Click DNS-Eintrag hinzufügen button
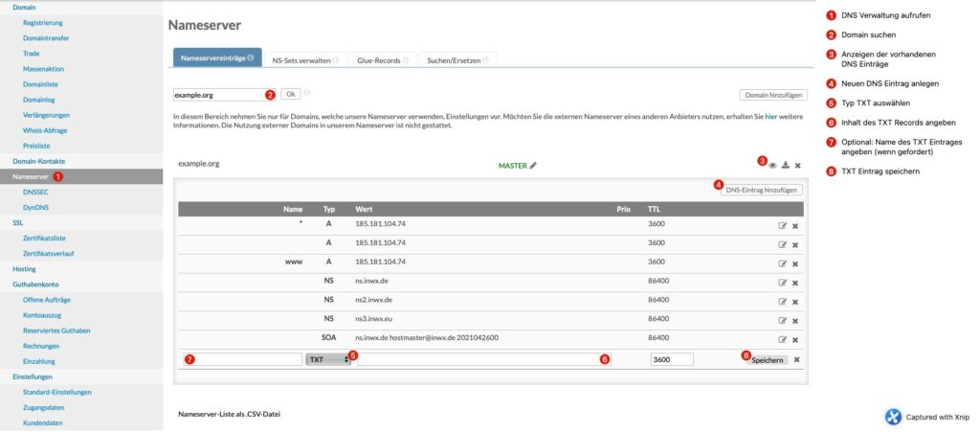The height and width of the screenshot is (432, 980). (763, 190)
